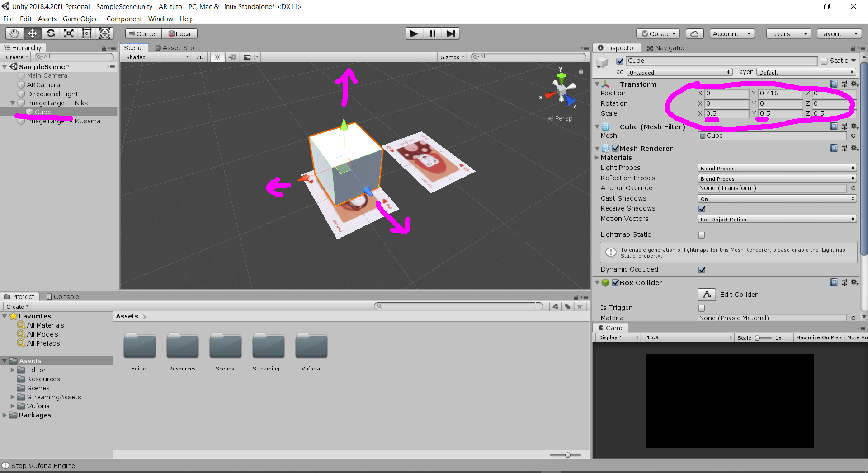Click the Step forward button

tap(450, 33)
